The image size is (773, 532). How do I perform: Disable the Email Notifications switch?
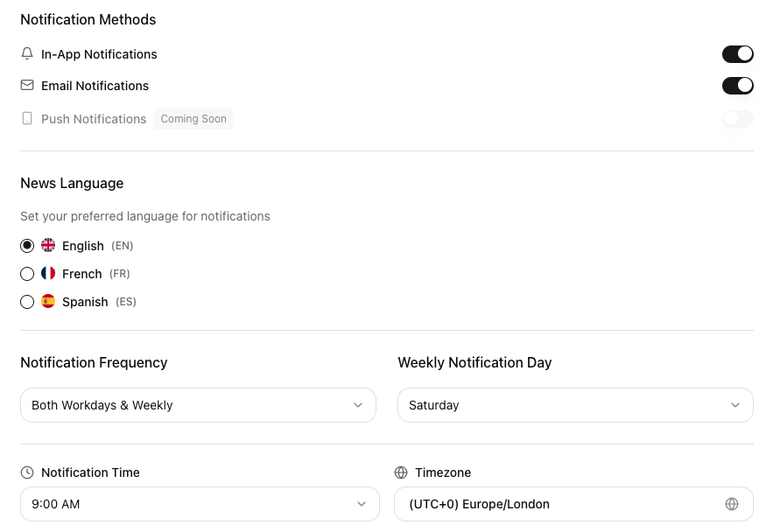coord(737,86)
